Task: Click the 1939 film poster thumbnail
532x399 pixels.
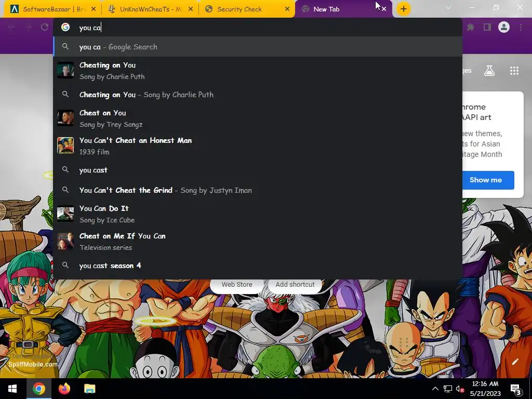Action: tap(65, 145)
